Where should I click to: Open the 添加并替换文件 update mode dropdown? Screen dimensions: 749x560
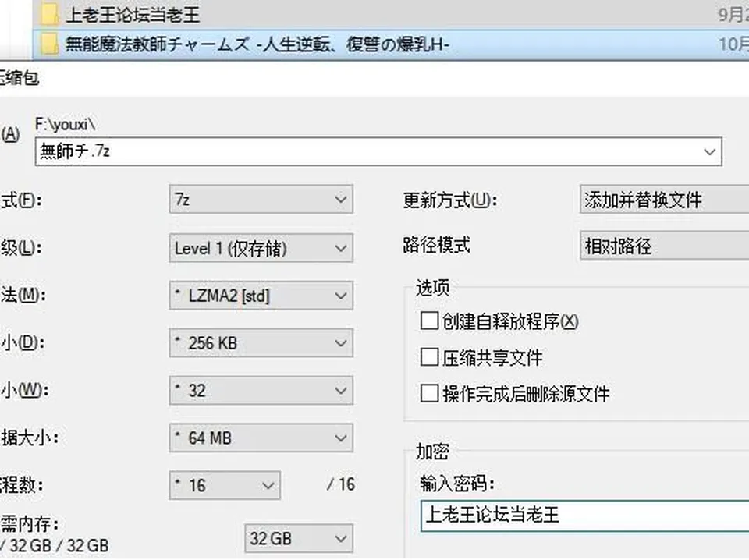click(x=665, y=199)
